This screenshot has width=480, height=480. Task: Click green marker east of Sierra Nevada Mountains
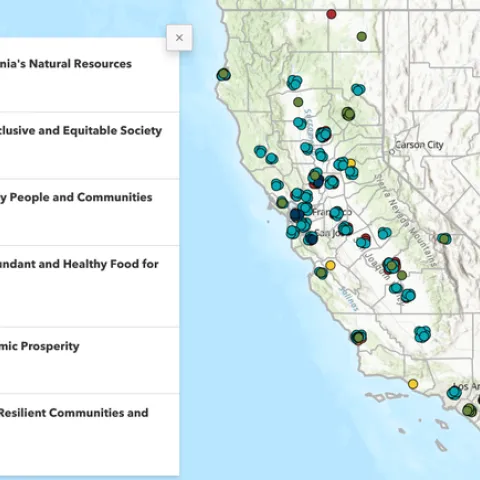pos(444,238)
